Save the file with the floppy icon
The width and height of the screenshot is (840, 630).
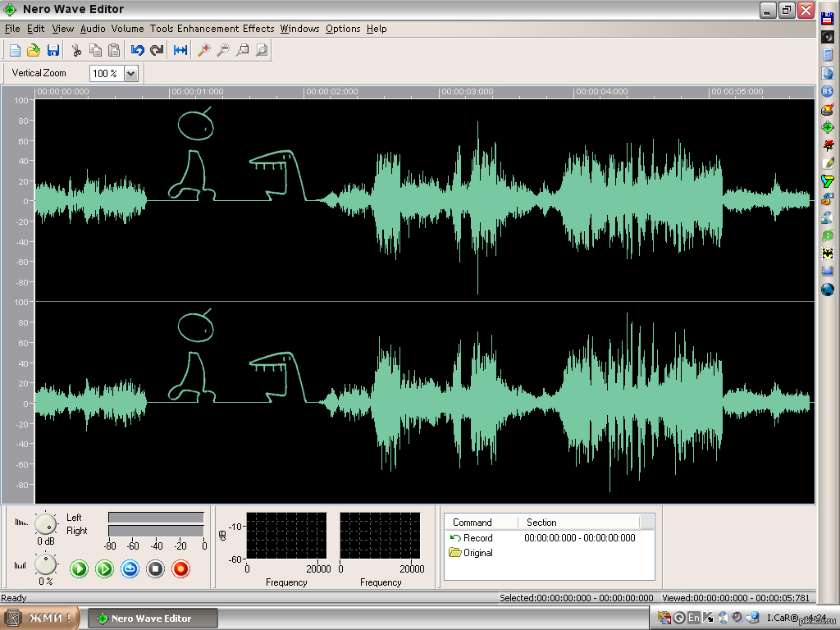52,50
